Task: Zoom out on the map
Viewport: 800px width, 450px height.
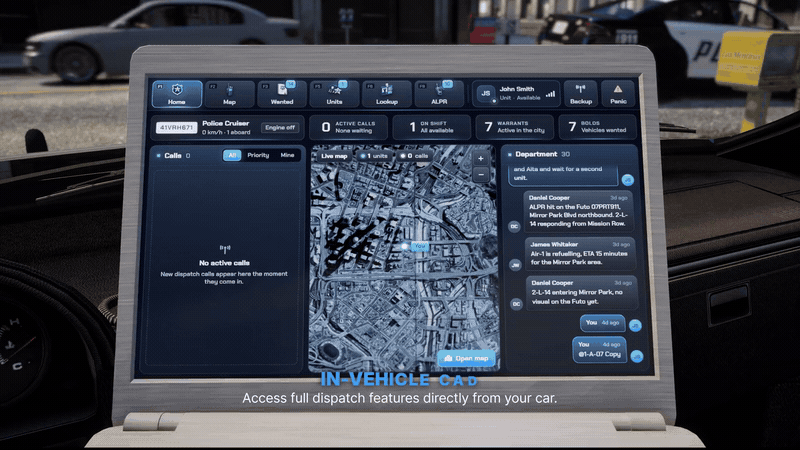Action: pos(481,175)
